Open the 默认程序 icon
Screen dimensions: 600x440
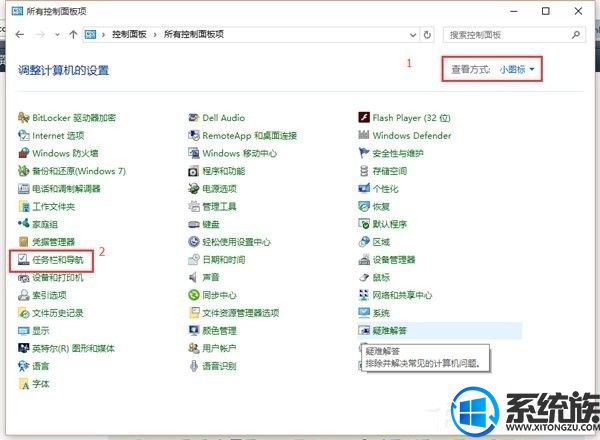[x=364, y=224]
